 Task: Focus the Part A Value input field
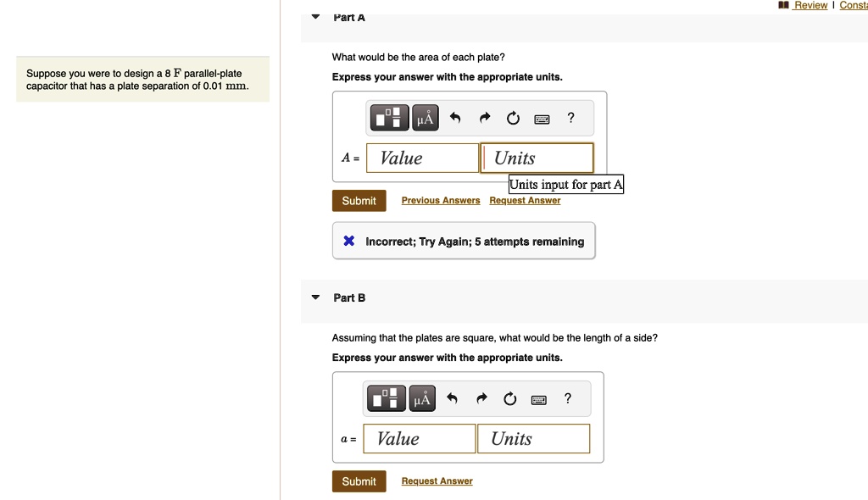tap(422, 158)
